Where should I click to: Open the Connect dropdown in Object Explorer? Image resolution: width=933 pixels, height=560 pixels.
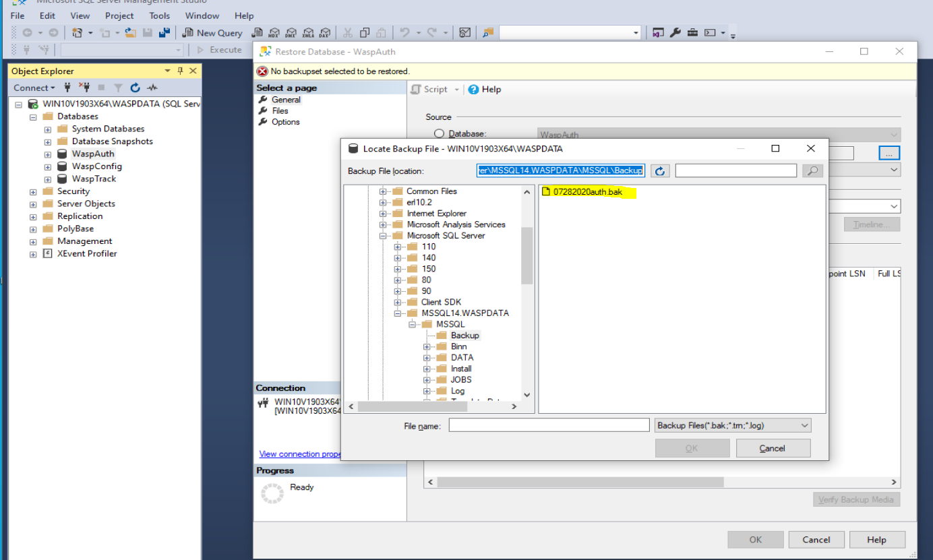(34, 88)
